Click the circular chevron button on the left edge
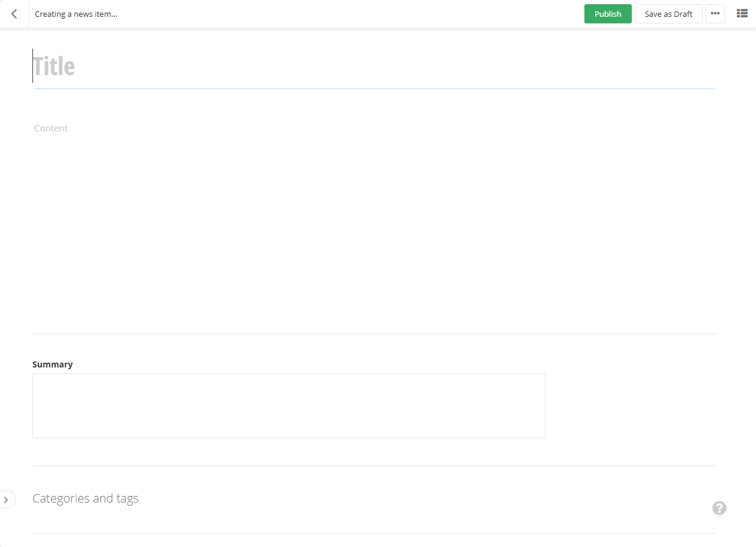Screen dimensions: 756x547 [x=7, y=499]
